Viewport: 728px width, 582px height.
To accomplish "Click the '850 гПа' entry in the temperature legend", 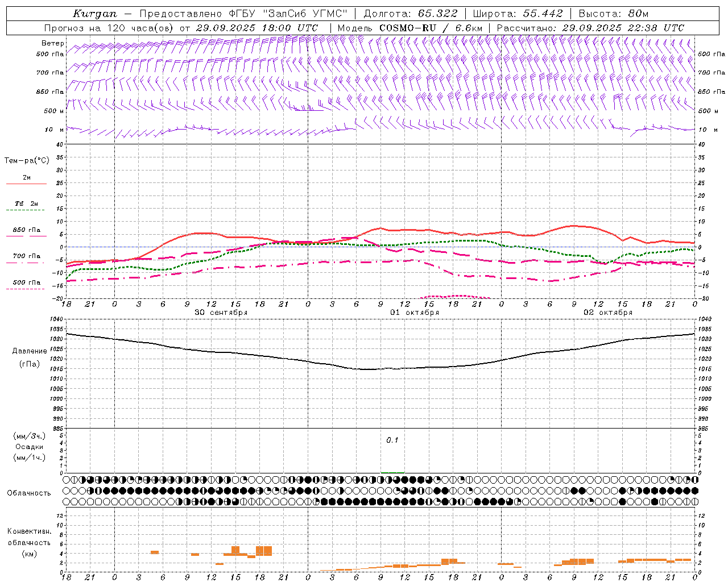I will [26, 230].
